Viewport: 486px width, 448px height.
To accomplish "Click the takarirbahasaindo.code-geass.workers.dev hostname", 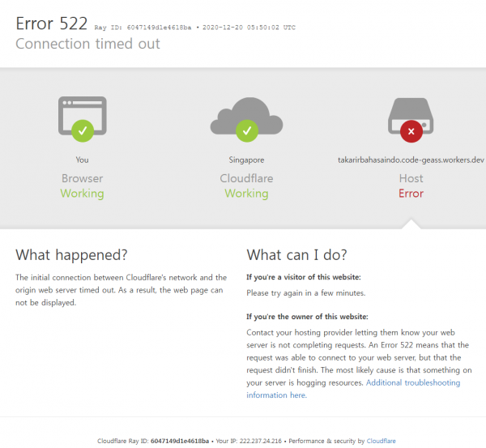I will pos(411,160).
